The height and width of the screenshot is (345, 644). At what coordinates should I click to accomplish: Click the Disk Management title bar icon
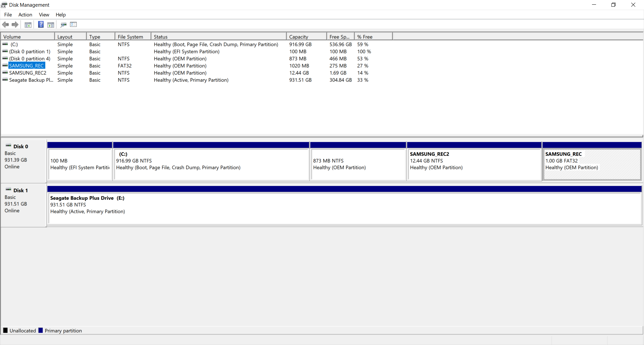pos(4,5)
